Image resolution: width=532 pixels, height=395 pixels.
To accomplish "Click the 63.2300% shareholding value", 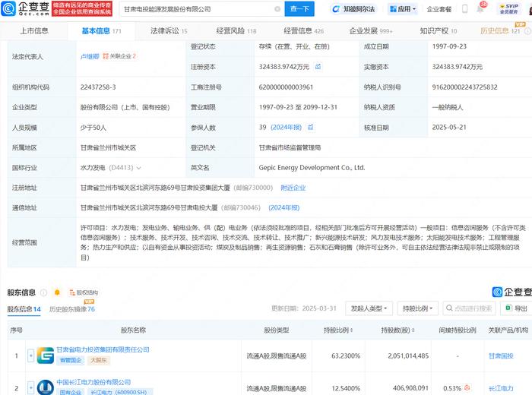I will 346,355.
